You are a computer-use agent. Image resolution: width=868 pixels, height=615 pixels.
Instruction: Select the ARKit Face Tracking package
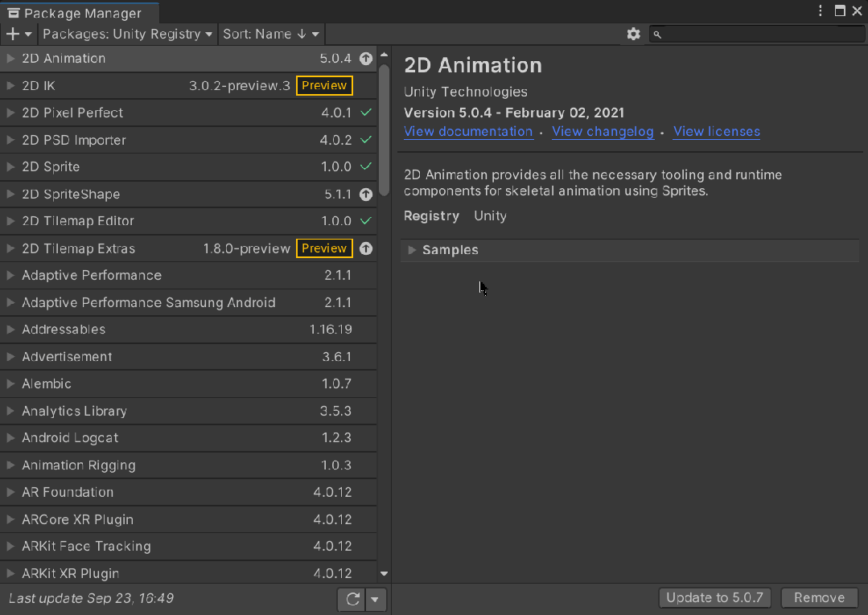tap(188, 547)
